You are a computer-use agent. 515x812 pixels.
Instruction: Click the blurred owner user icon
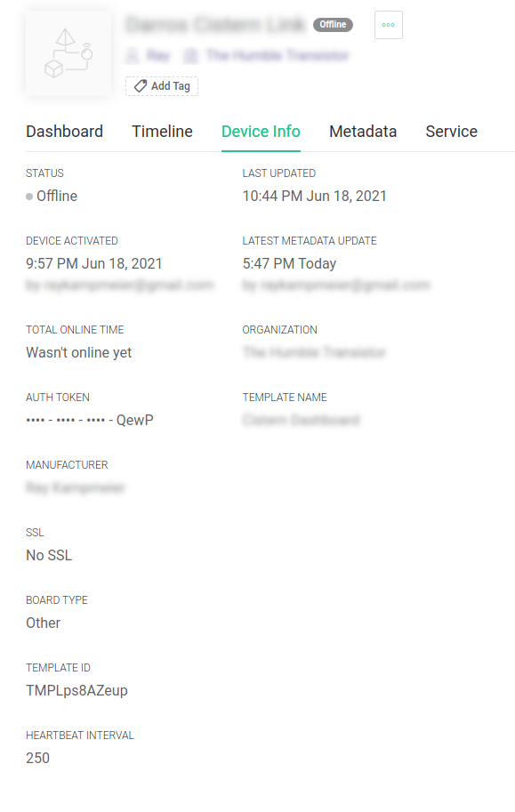tap(133, 55)
